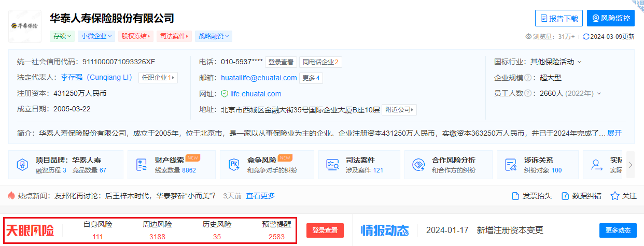Open 线索数量 8862
644x246 pixels.
(175, 170)
